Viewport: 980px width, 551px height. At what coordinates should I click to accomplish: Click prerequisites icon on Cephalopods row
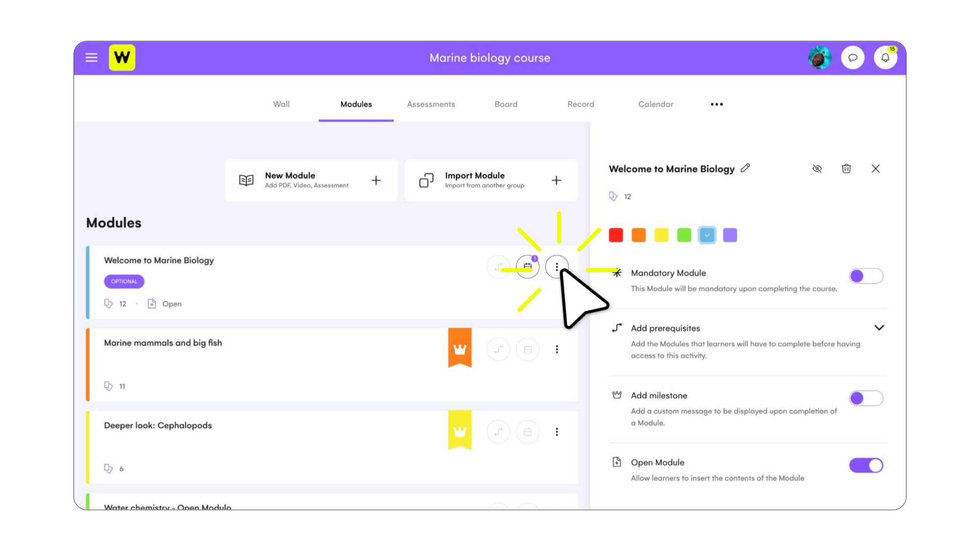[x=498, y=432]
